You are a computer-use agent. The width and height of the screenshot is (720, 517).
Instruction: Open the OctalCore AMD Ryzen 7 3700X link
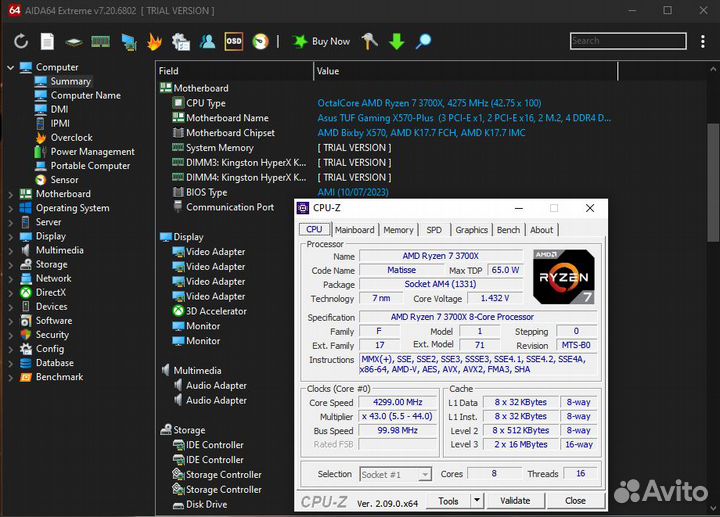click(429, 103)
